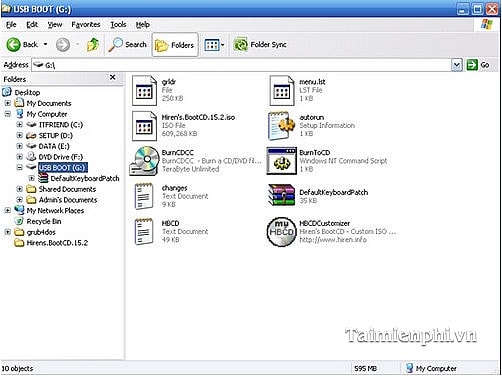Open the Views button menu
Screen dimensions: 502x377
click(214, 45)
